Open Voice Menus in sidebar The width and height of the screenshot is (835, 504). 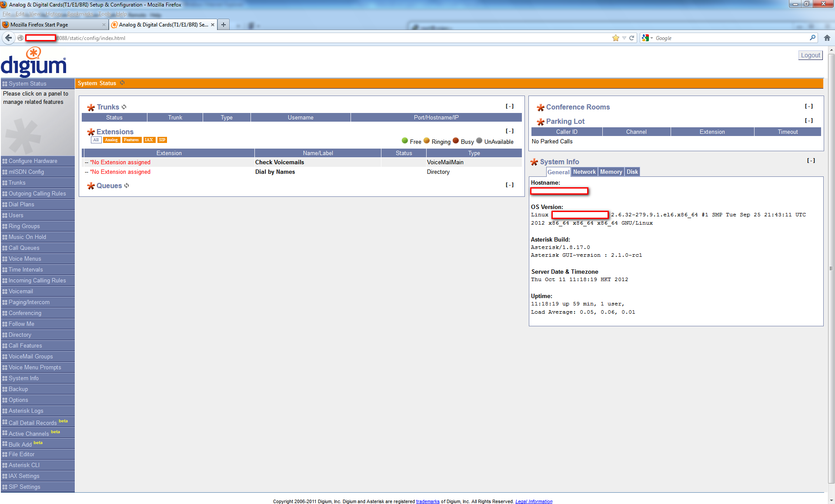coord(38,259)
